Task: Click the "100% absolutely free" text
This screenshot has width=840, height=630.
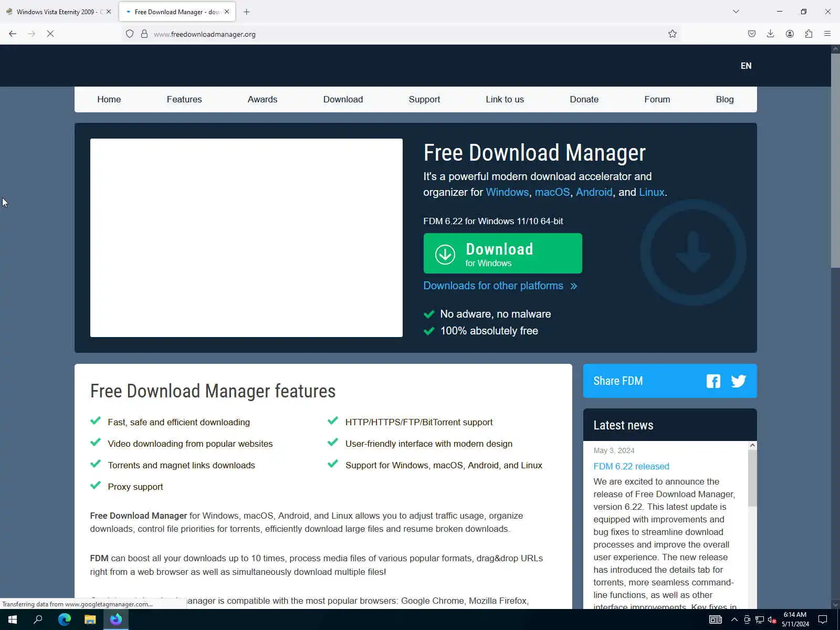Action: coord(489,331)
